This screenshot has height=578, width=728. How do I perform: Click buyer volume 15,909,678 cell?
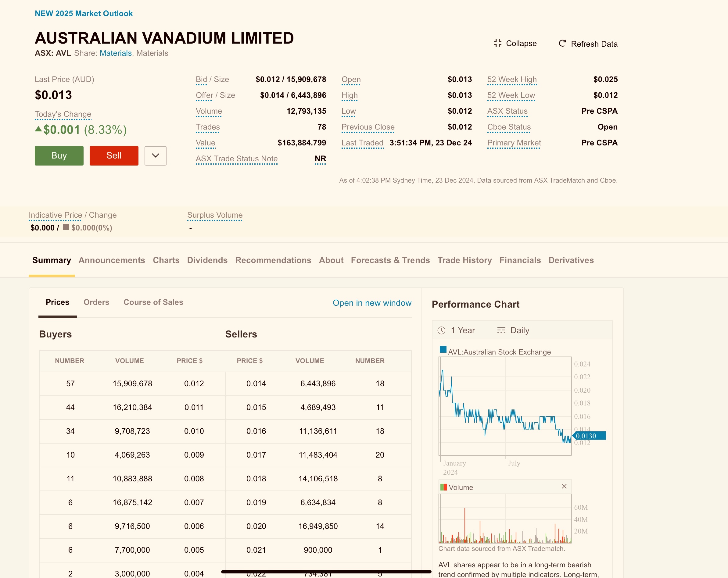coord(132,384)
